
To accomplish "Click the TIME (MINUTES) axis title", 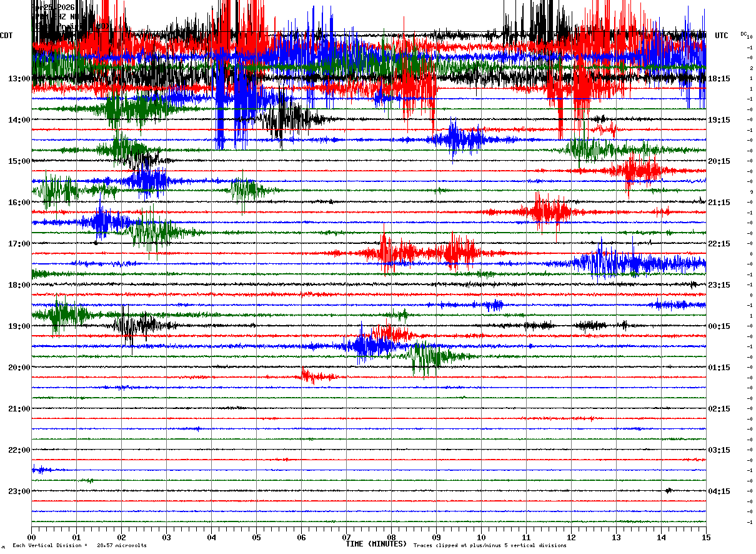I will pos(377,544).
